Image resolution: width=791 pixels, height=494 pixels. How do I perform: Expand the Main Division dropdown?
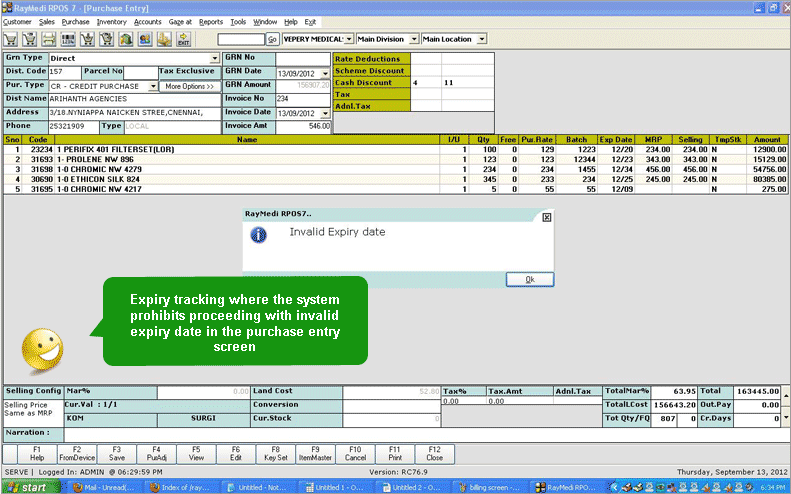(x=414, y=39)
